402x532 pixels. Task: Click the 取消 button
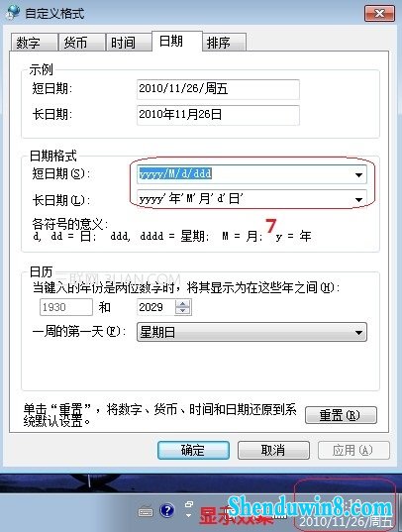(x=273, y=450)
